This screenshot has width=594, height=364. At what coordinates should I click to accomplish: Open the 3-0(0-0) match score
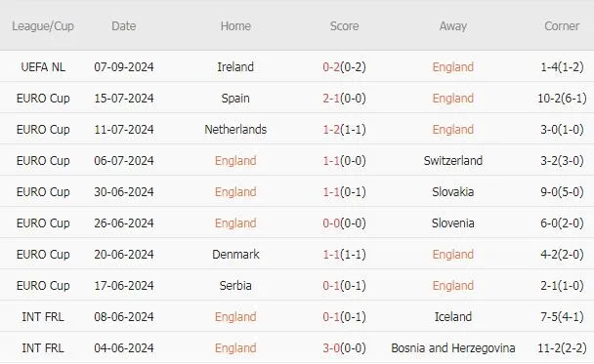tap(344, 348)
